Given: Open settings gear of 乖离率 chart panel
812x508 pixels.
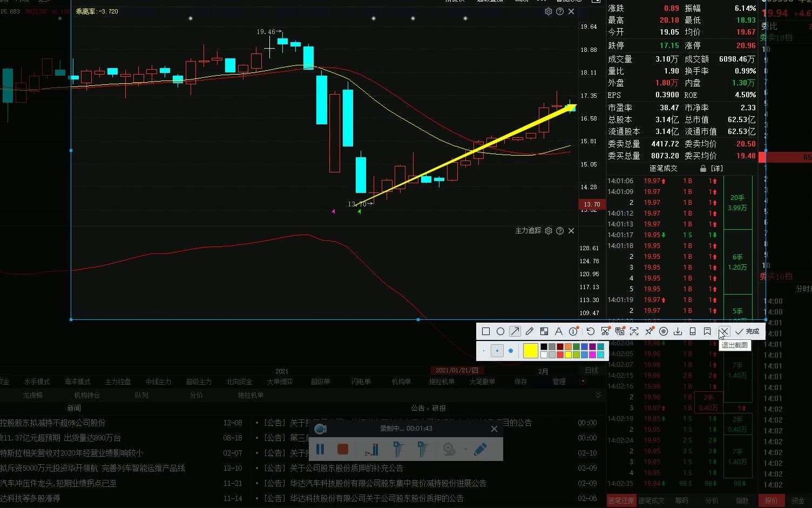Looking at the screenshot, I should [x=549, y=11].
